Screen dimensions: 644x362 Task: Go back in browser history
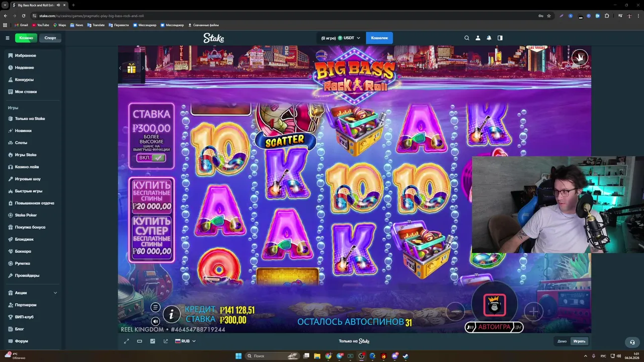point(5,16)
